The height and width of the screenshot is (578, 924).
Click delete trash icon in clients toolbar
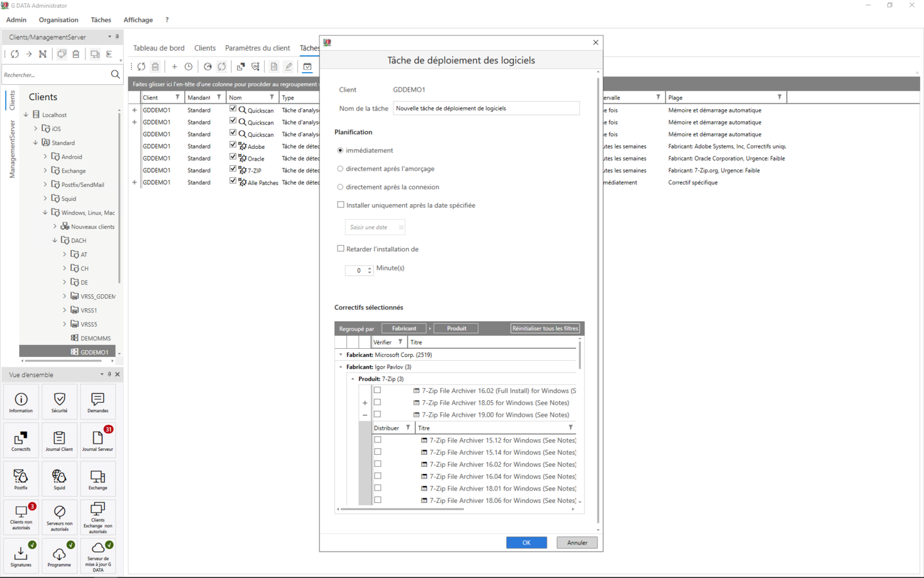(76, 54)
